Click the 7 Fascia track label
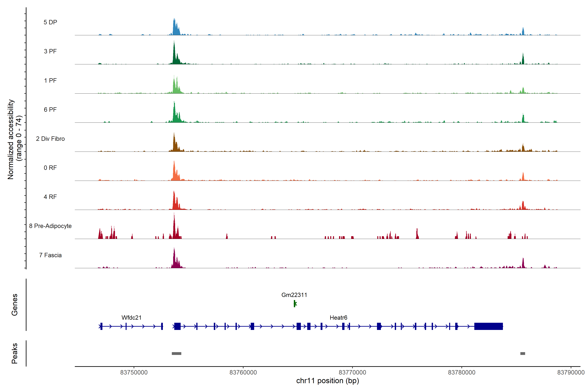This screenshot has width=588, height=392. (x=50, y=255)
